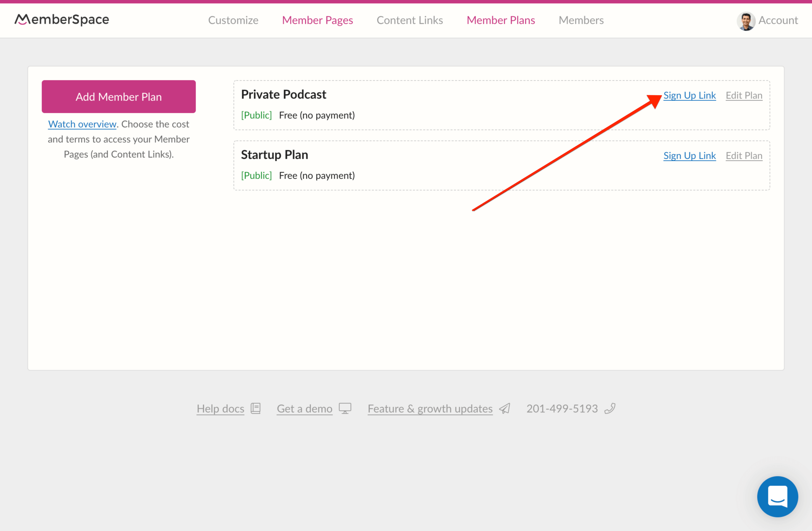This screenshot has width=812, height=531.
Task: Edit the Private Podcast plan
Action: click(744, 95)
